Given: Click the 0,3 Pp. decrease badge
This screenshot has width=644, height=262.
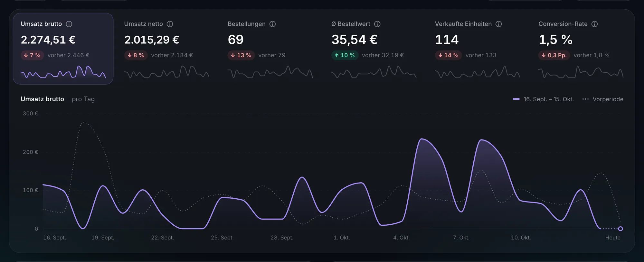Looking at the screenshot, I should [x=554, y=55].
